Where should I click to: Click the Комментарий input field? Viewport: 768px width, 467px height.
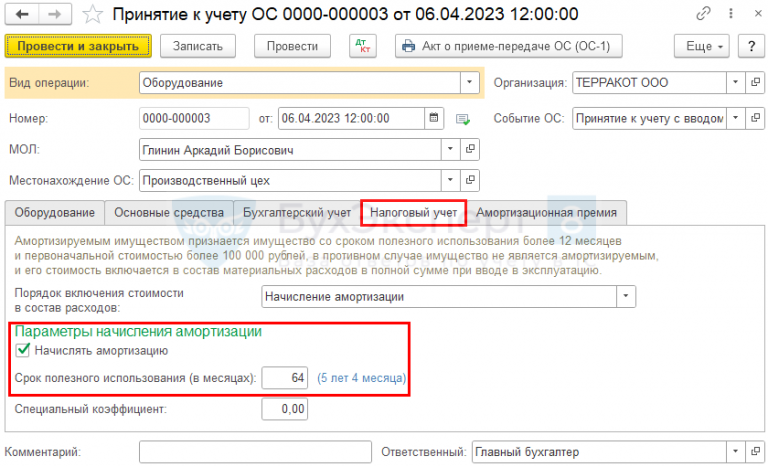[x=255, y=451]
